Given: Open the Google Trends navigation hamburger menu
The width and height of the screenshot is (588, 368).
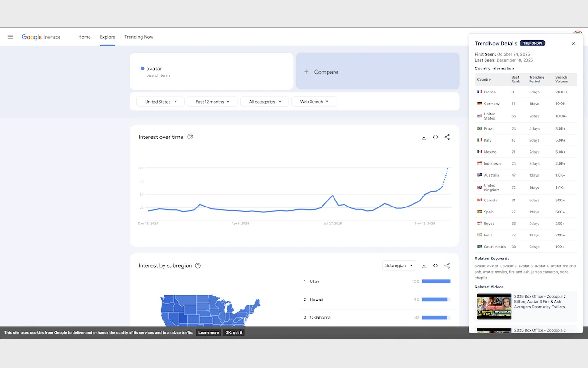Looking at the screenshot, I should tap(10, 37).
